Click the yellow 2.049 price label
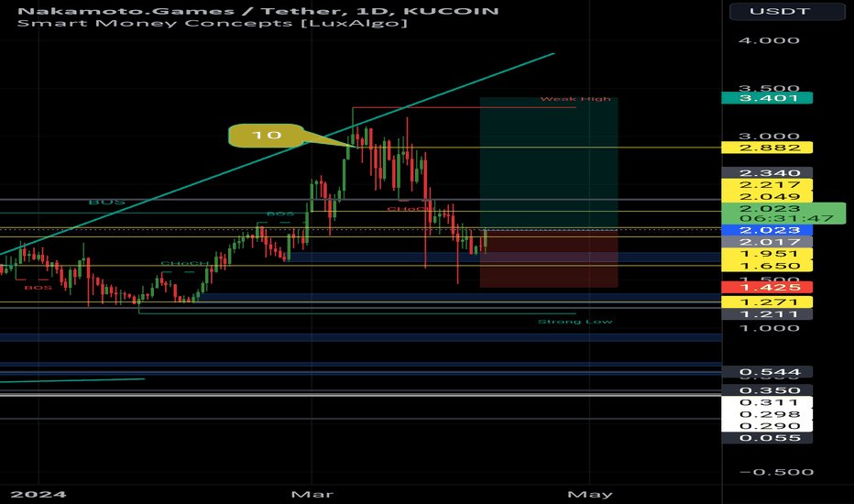854x504 pixels. 767,196
